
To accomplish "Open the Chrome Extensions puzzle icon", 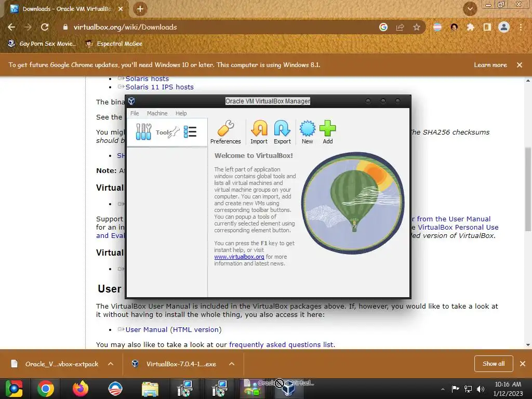I will click(x=470, y=27).
